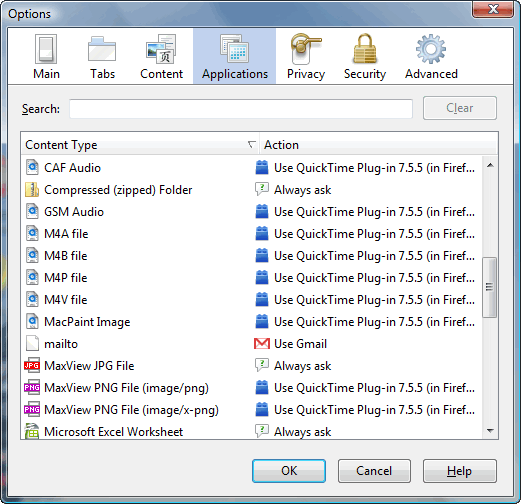
Task: Select the MaxView JPG File row text
Action: pos(89,366)
